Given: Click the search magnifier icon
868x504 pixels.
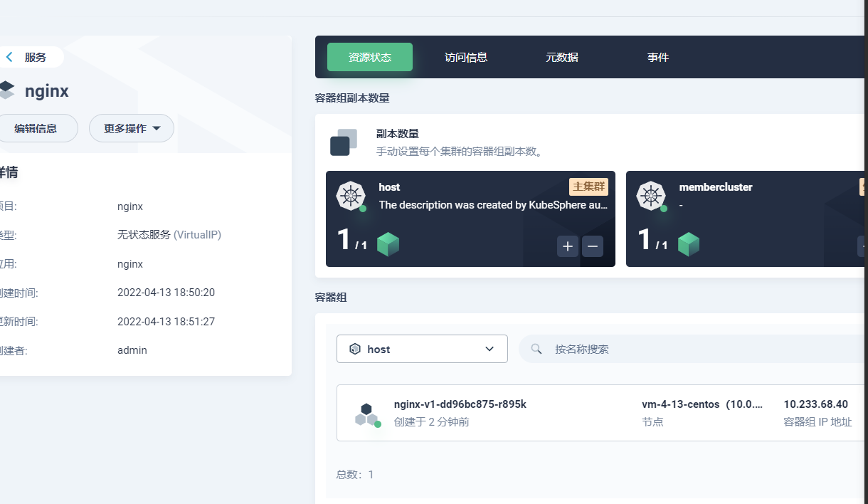Looking at the screenshot, I should point(537,349).
